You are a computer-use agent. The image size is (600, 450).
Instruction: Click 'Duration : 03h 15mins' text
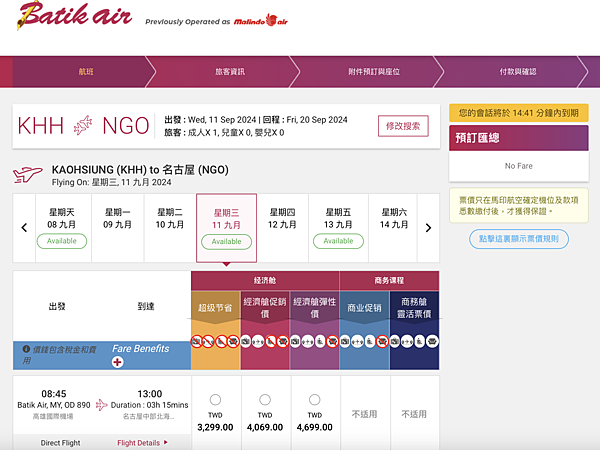pos(149,405)
